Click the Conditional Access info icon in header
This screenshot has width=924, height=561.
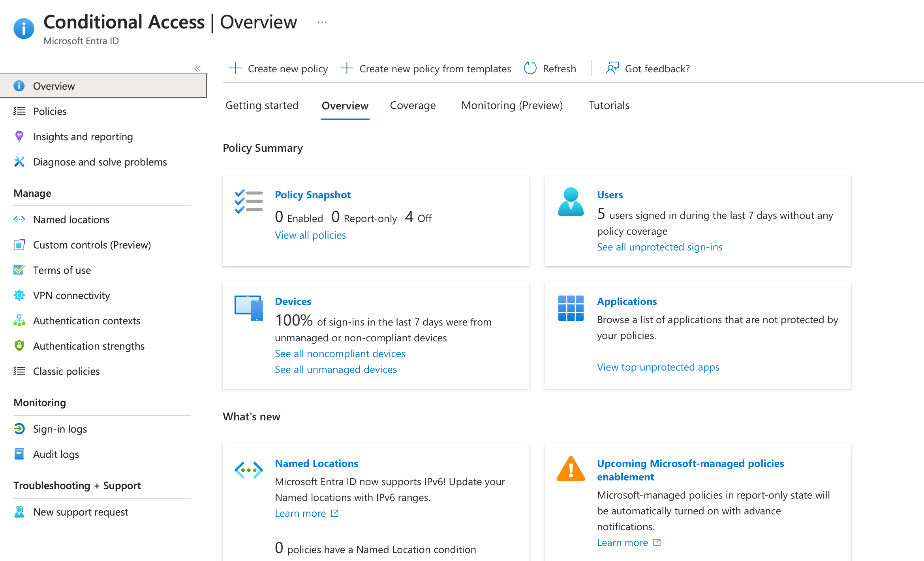pyautogui.click(x=24, y=28)
